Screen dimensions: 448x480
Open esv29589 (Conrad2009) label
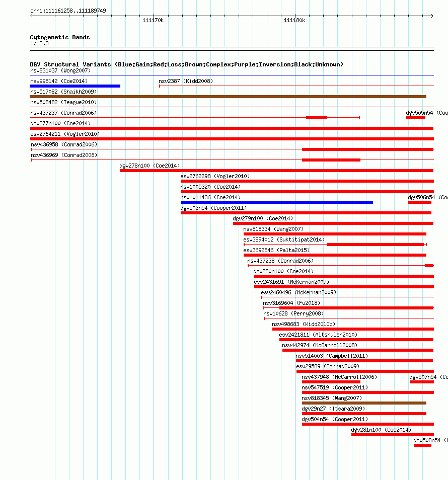point(328,366)
